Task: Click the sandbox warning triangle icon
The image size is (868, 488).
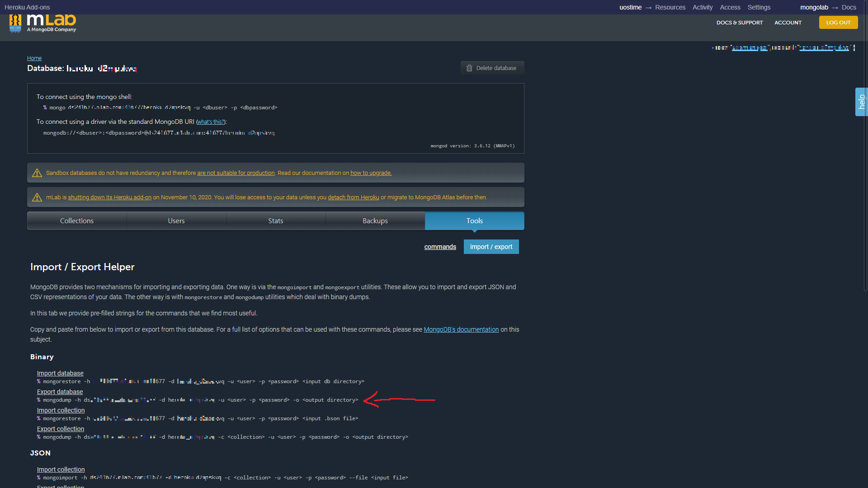Action: click(37, 173)
